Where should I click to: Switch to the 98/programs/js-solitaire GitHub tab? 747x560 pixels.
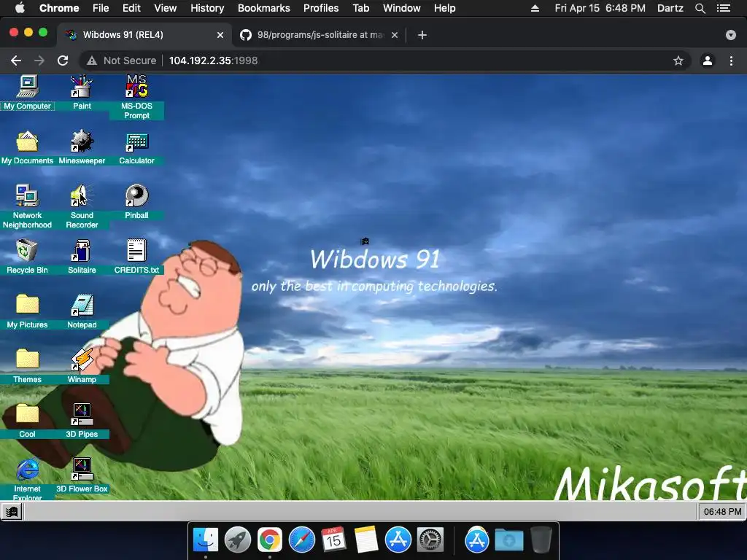(320, 35)
